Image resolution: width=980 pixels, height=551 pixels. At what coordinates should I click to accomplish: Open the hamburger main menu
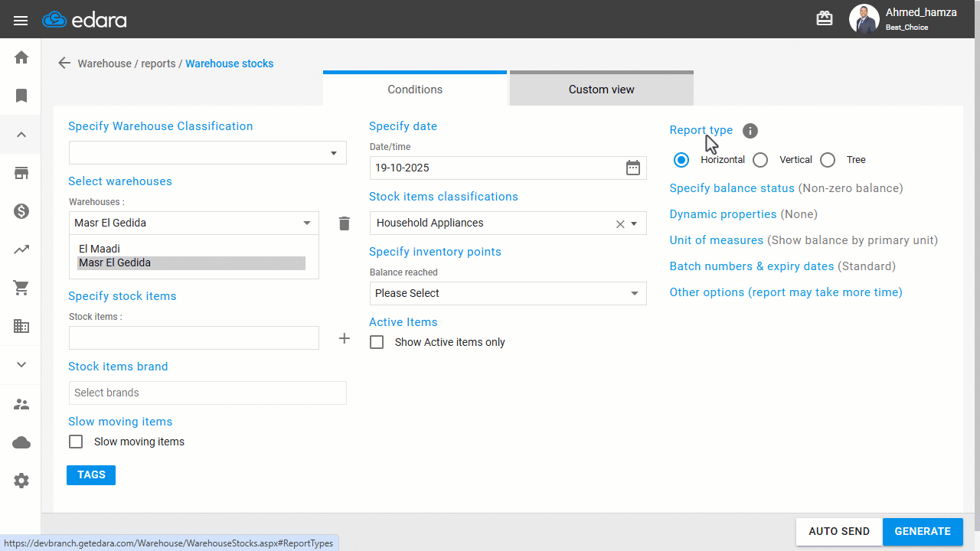pyautogui.click(x=21, y=20)
